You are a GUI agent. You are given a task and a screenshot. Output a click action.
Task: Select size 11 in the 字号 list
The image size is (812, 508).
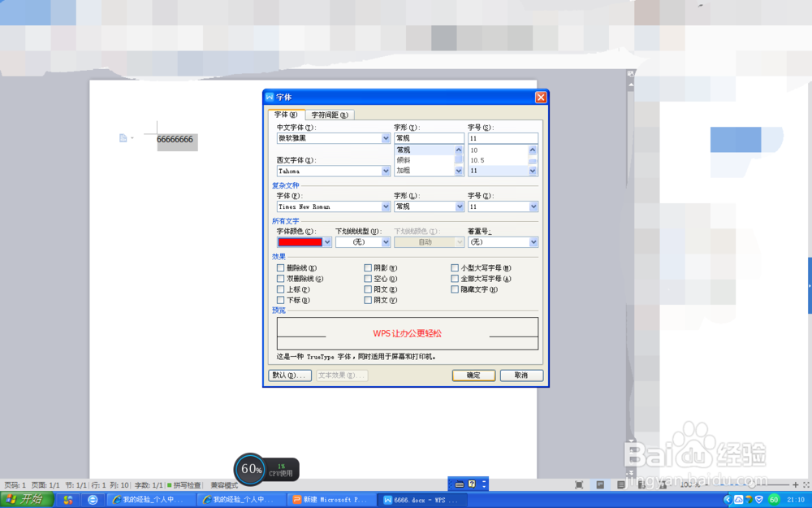[x=499, y=171]
